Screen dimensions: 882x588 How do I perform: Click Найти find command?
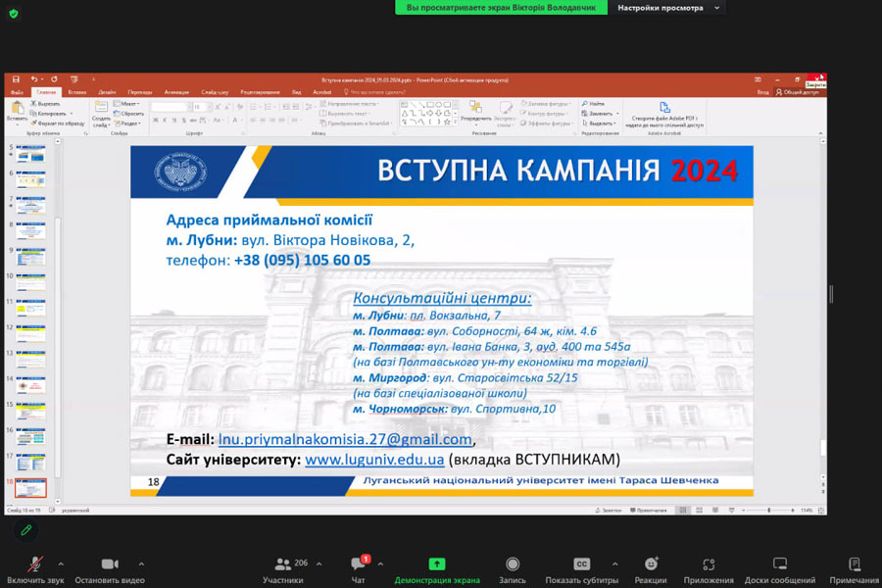coord(594,104)
